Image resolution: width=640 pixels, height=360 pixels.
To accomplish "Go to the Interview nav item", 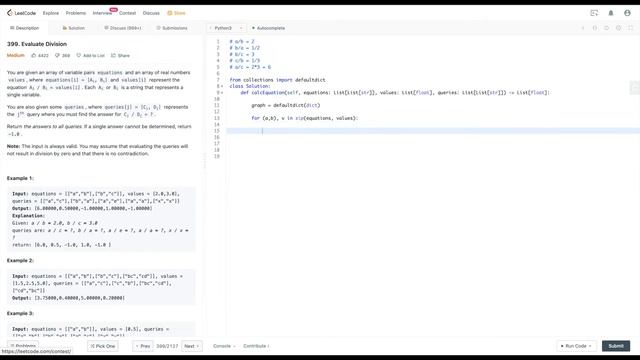I will point(102,13).
